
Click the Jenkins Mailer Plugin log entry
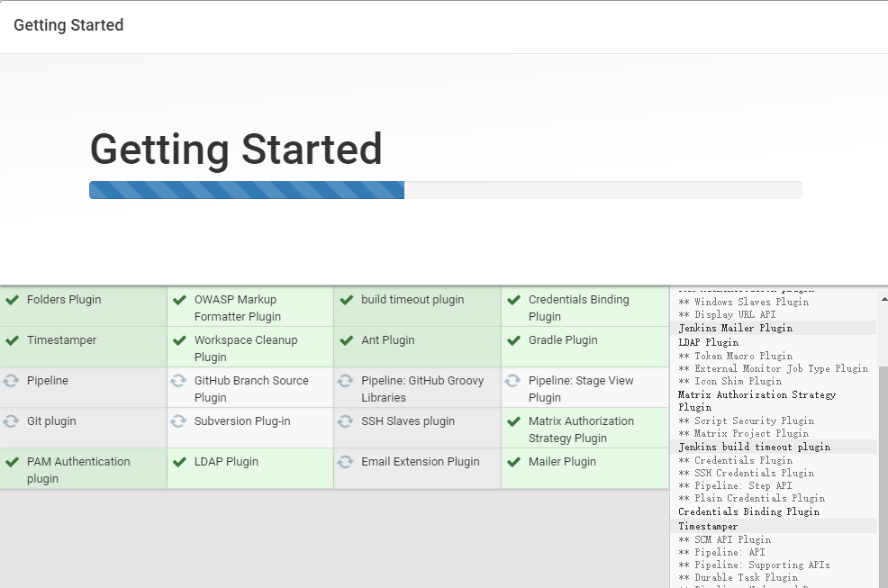point(735,328)
